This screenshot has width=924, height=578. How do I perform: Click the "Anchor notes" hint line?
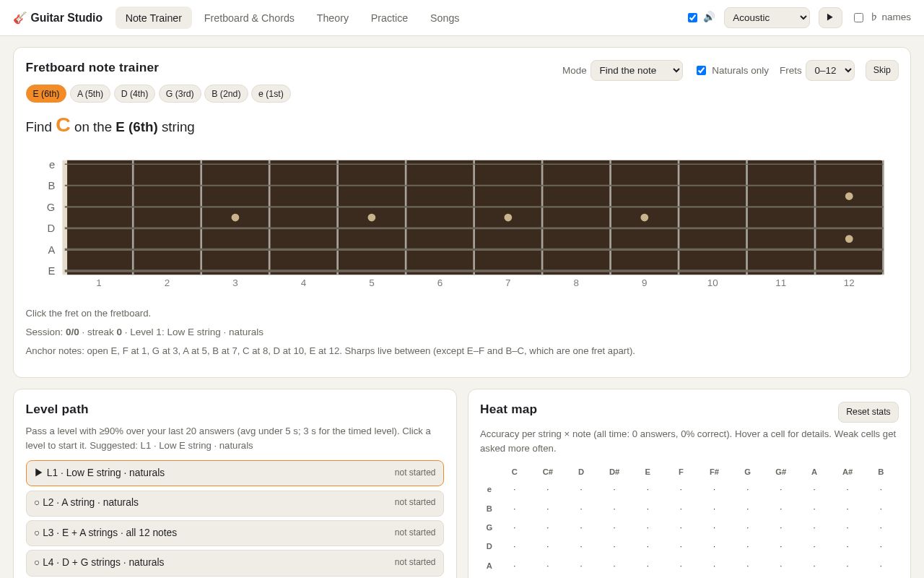[331, 351]
